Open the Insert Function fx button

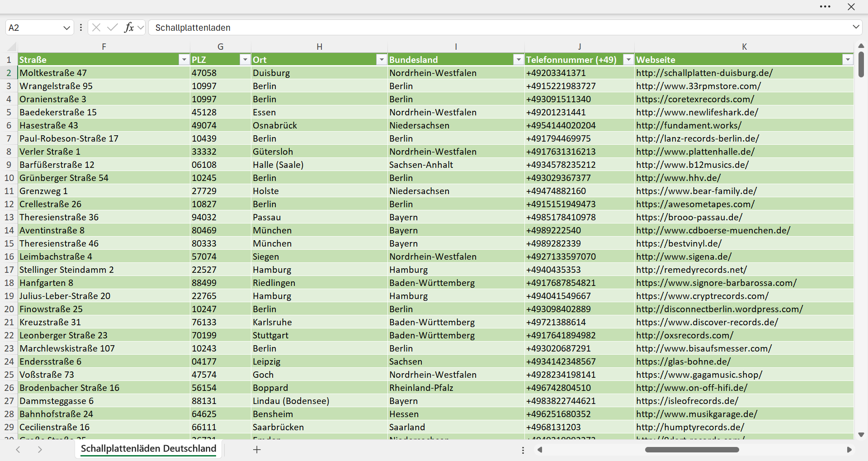click(129, 28)
